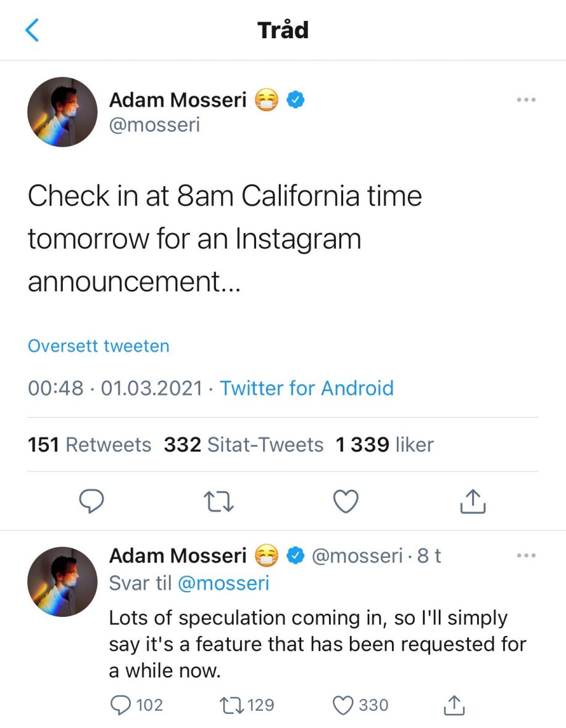Reply to the speculation tweet with 102 replies
This screenshot has width=566, height=728.
(x=136, y=705)
